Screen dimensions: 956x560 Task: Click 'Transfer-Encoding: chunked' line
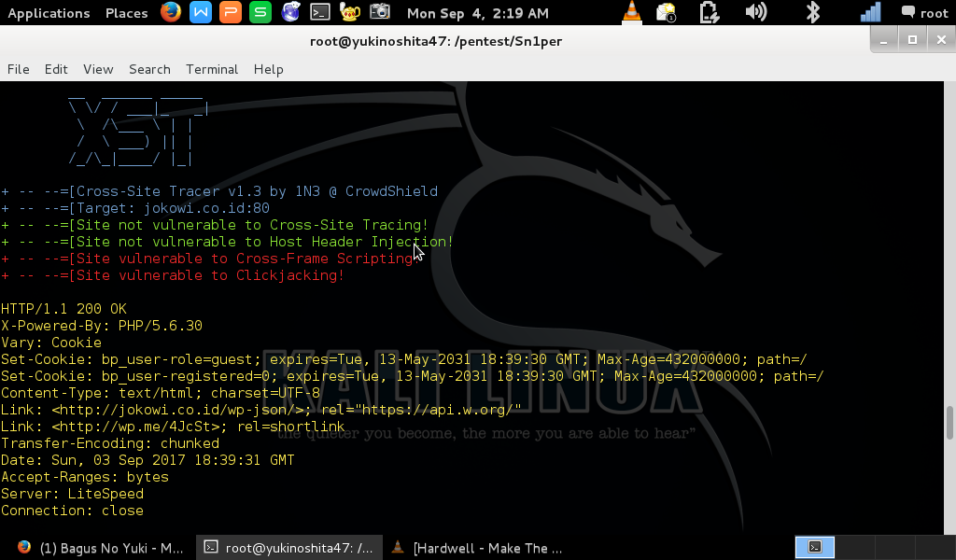[110, 443]
